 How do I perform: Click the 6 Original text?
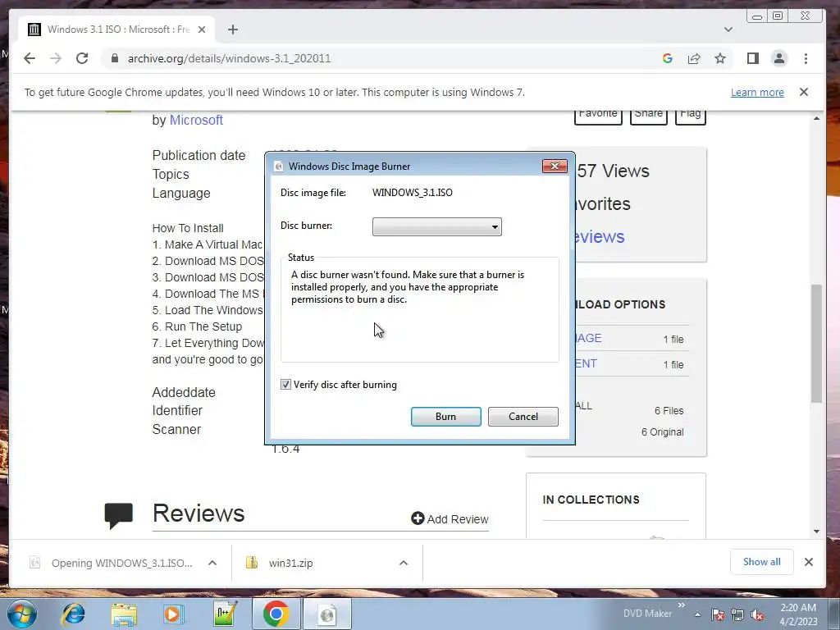point(663,432)
